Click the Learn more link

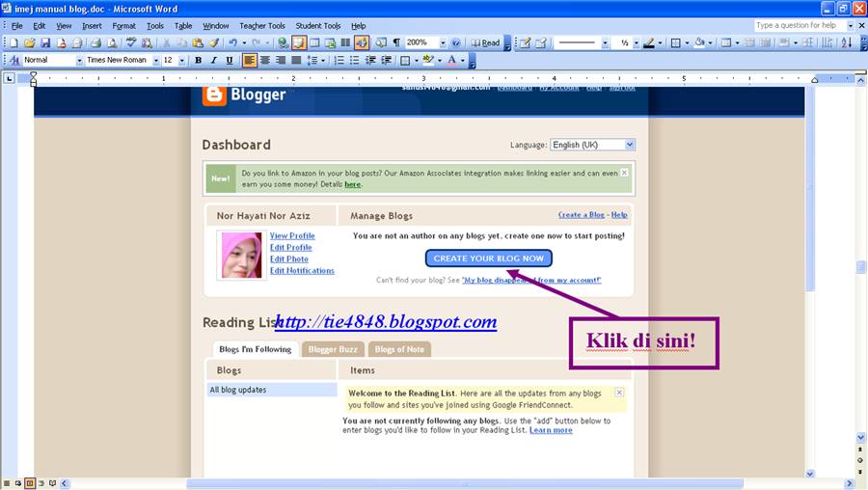click(x=551, y=430)
